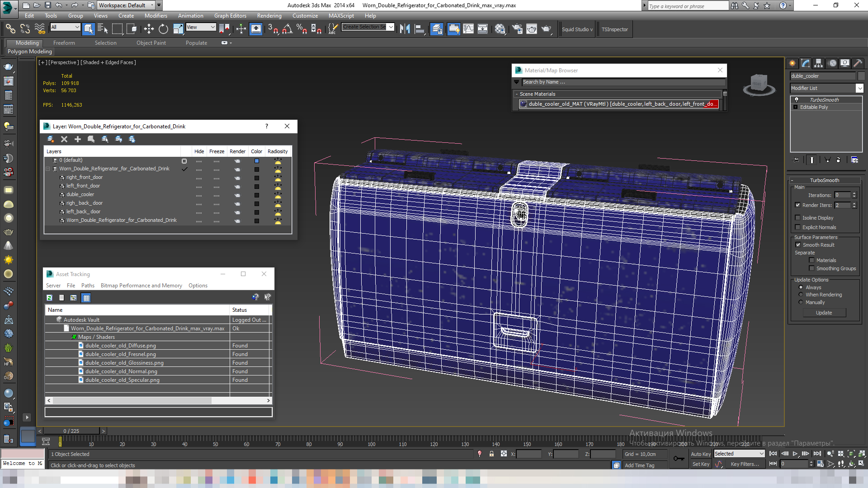Screen dimensions: 868x488
Task: Open the Material Editor icon
Action: (x=500, y=29)
